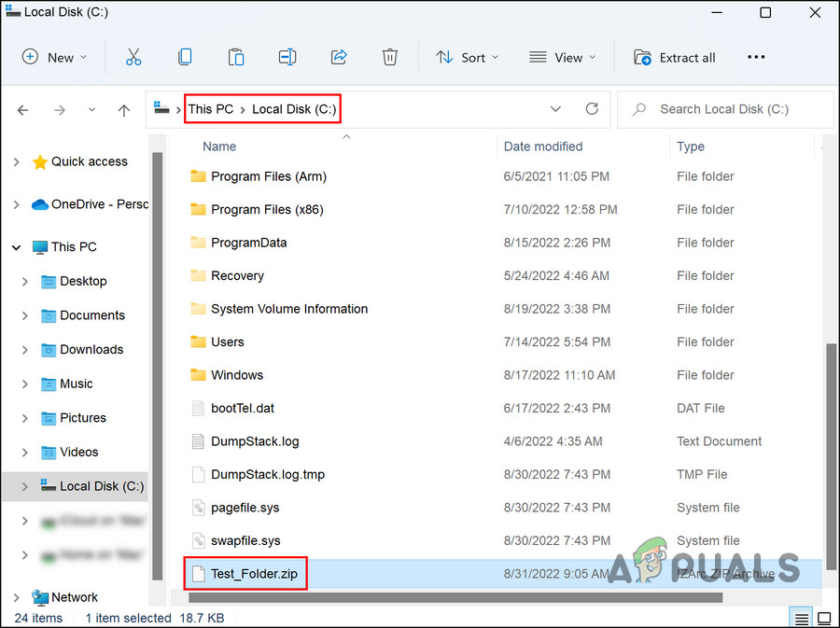Expand the Local Disk (C:) tree node
Image resolution: width=840 pixels, height=628 pixels.
pyautogui.click(x=24, y=486)
